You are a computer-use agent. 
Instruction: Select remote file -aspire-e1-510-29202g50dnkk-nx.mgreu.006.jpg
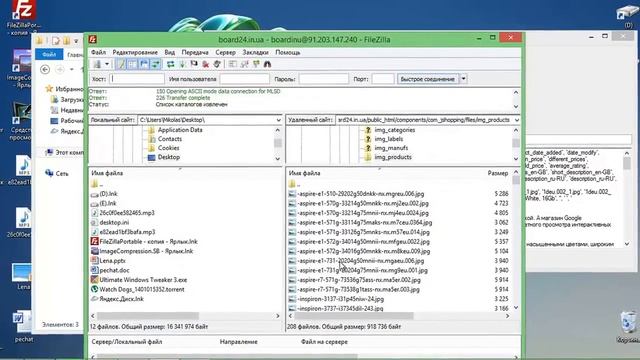(361, 194)
